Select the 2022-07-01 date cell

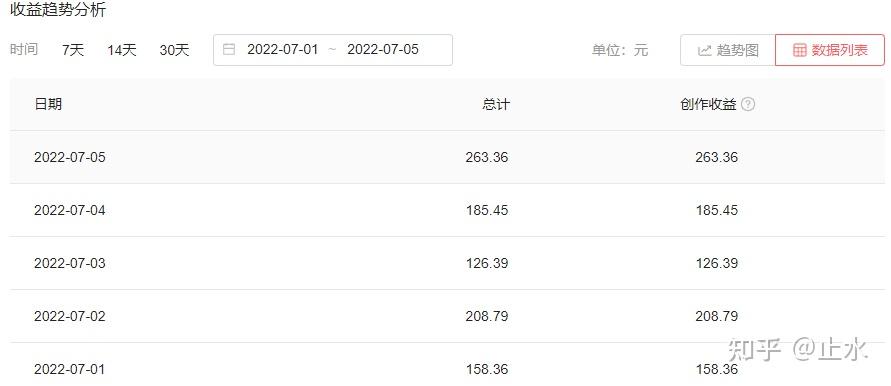click(x=70, y=370)
